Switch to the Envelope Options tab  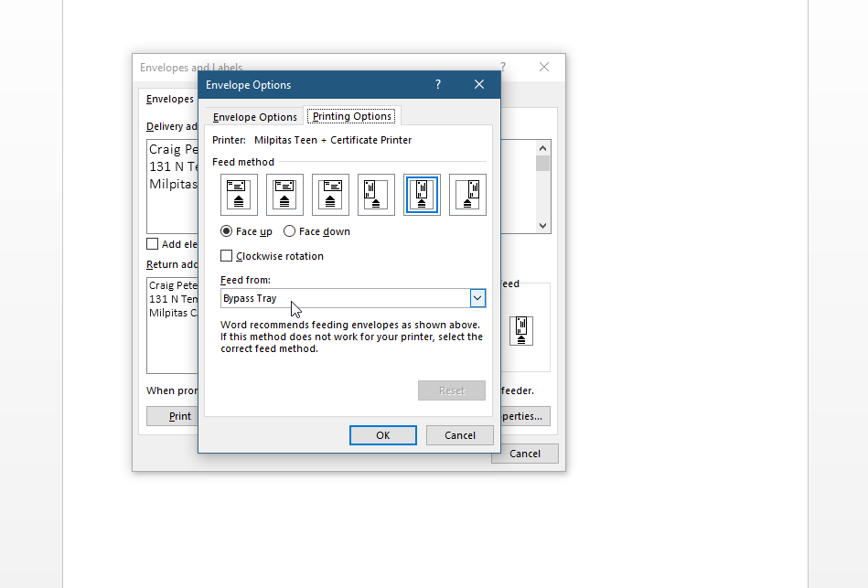[254, 117]
